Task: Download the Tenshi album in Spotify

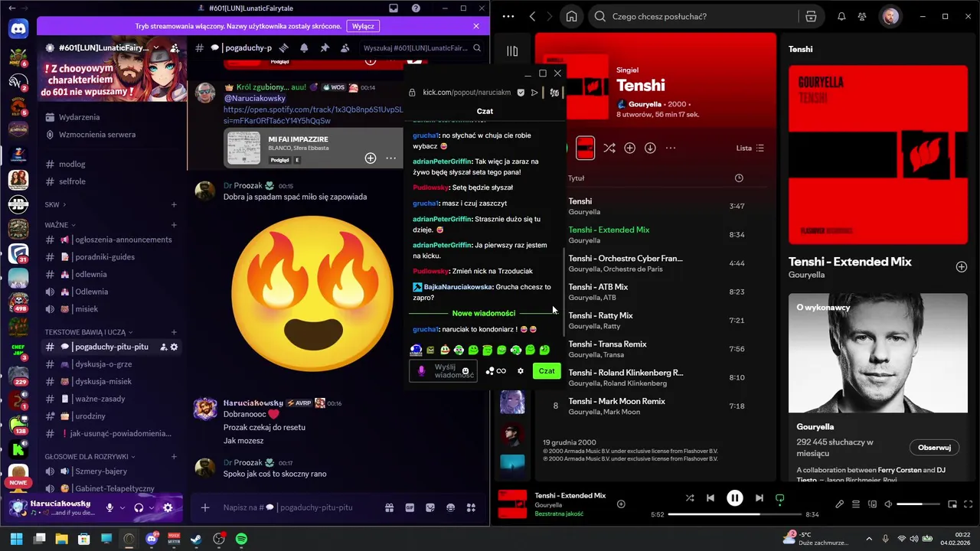Action: (650, 148)
